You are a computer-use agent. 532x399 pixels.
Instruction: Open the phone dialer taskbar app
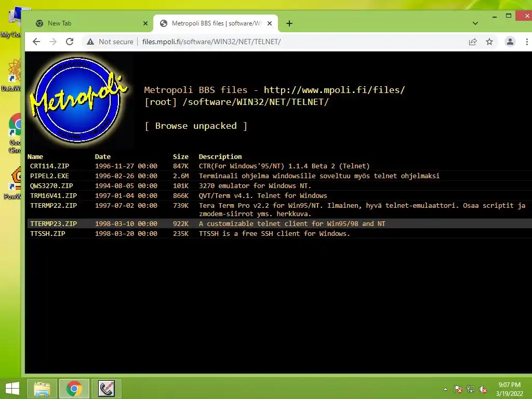click(107, 389)
